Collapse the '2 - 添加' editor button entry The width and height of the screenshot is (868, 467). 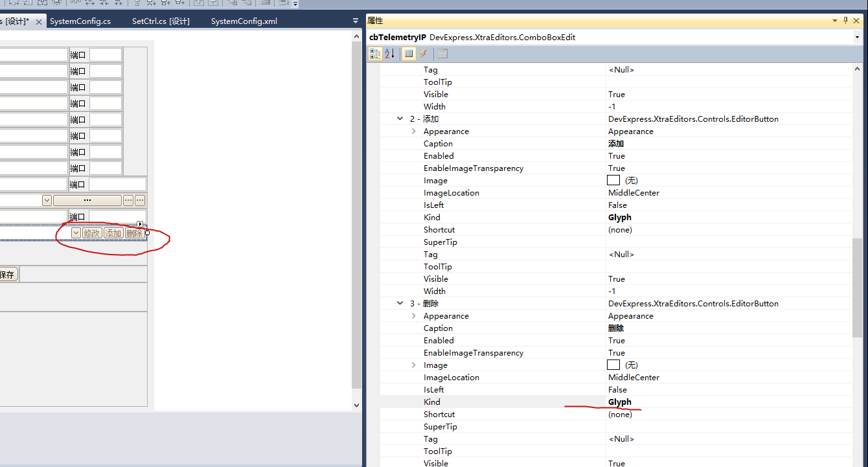pos(400,119)
